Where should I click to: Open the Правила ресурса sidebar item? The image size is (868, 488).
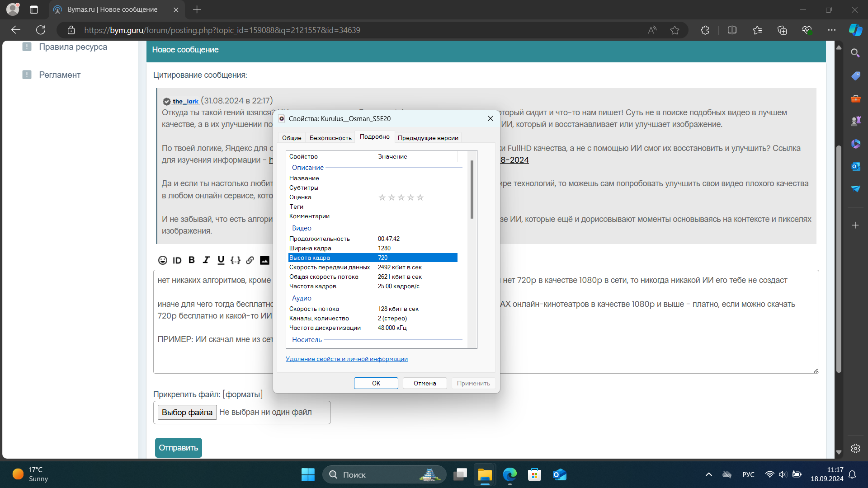[73, 47]
